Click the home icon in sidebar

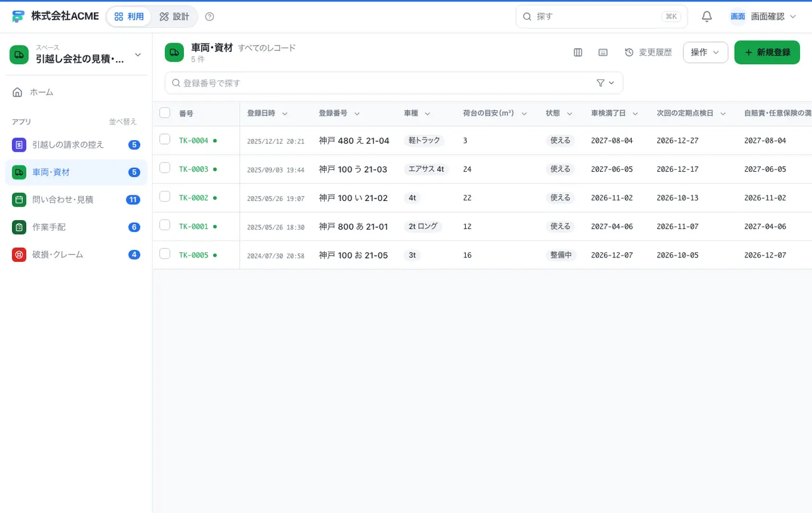point(18,92)
